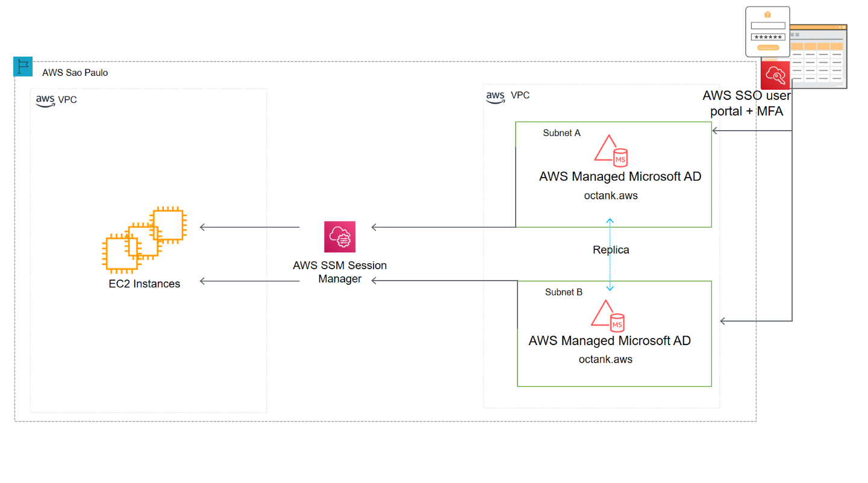This screenshot has width=868, height=483.
Task: Click "octank.aws" domain text in Subnet B
Action: tap(605, 360)
